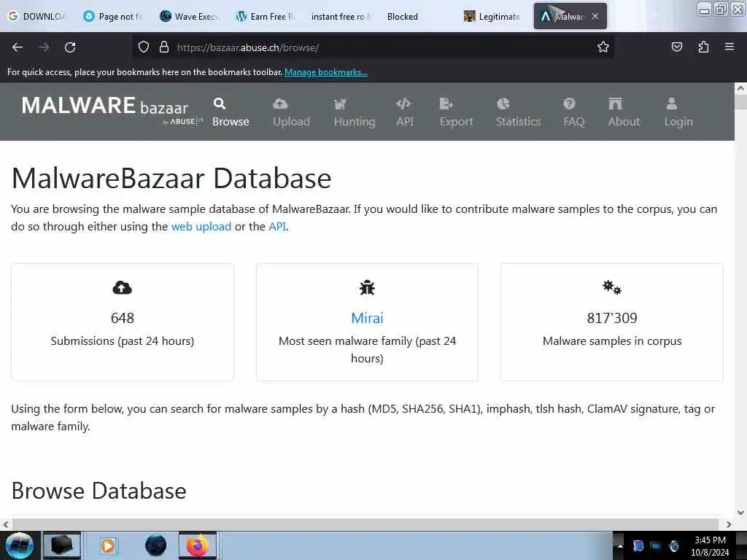Switch to the Wave Execu tab

click(190, 16)
